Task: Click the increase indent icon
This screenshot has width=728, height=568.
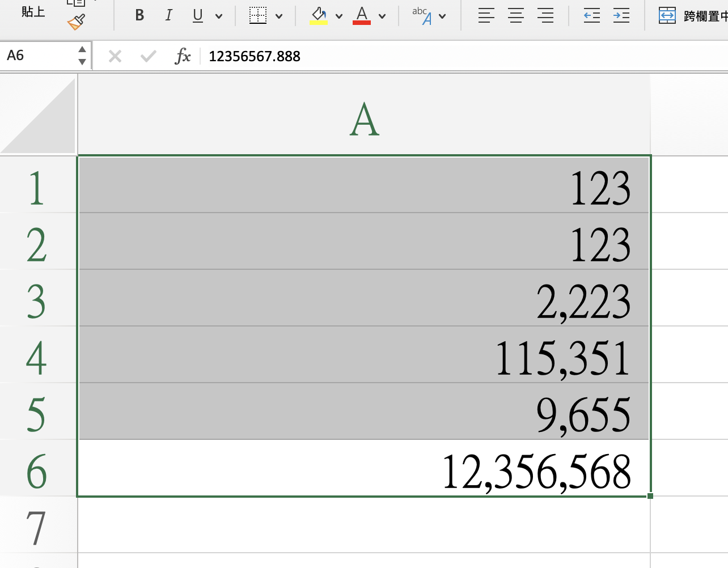Action: tap(621, 15)
